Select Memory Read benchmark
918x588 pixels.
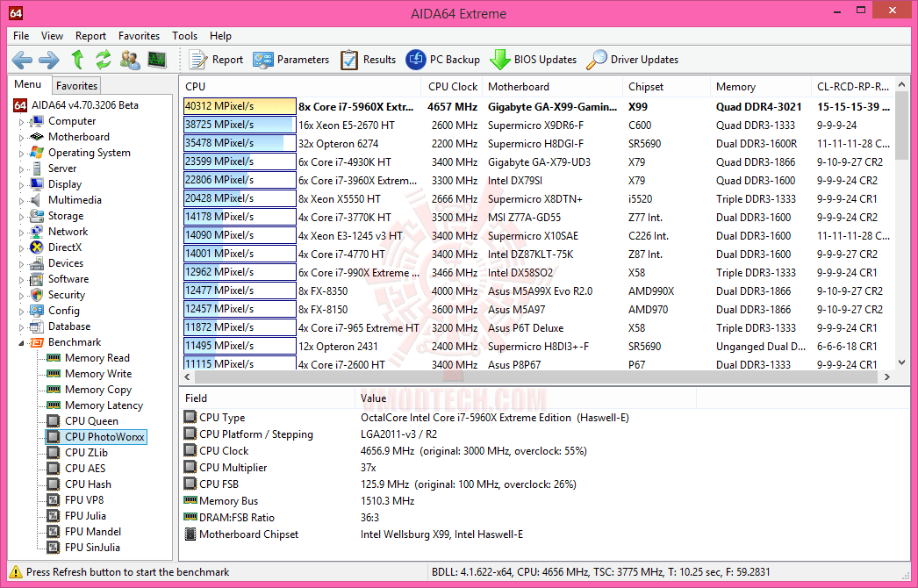(x=97, y=358)
